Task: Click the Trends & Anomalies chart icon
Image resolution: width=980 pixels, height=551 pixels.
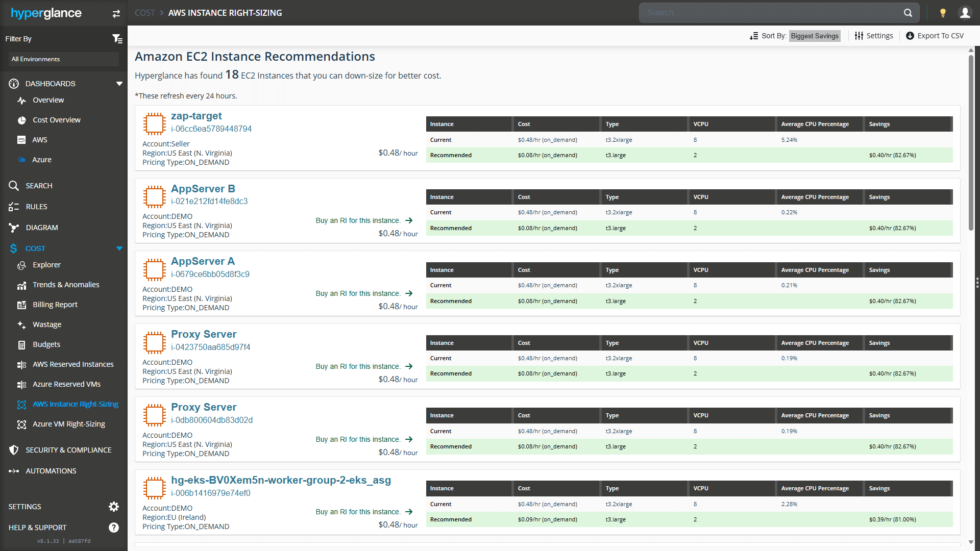Action: 21,285
